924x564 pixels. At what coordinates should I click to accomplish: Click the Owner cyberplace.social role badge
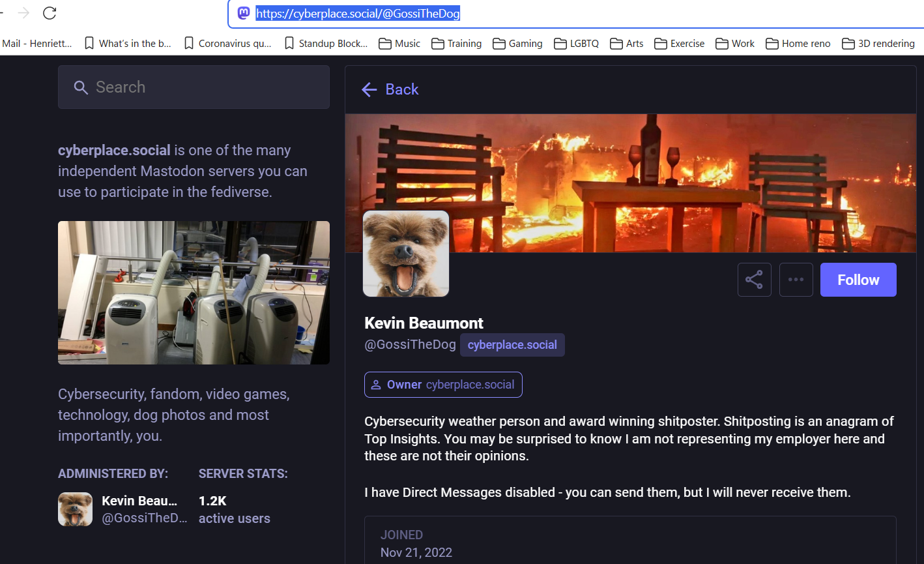click(443, 385)
